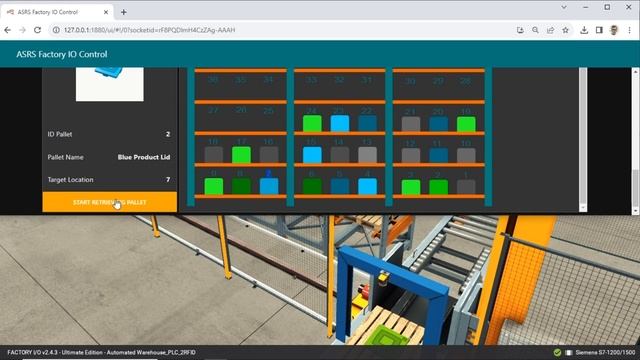Open the tab search chevron
The width and height of the screenshot is (640, 360).
tap(564, 7)
